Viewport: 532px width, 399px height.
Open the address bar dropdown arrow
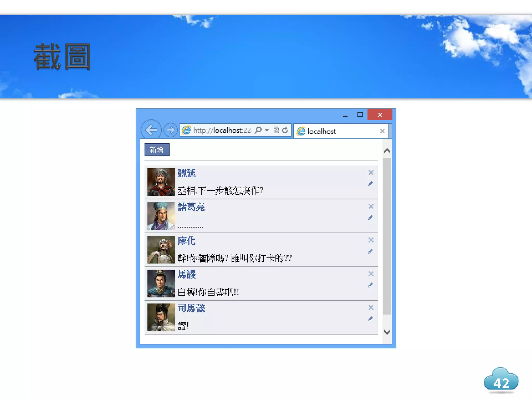pos(267,130)
